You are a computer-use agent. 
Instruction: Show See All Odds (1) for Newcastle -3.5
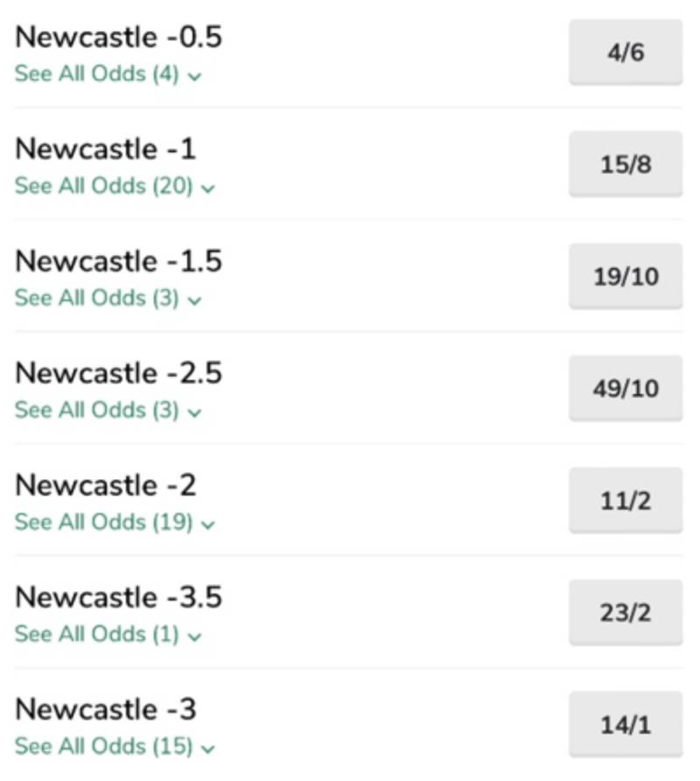pos(107,635)
